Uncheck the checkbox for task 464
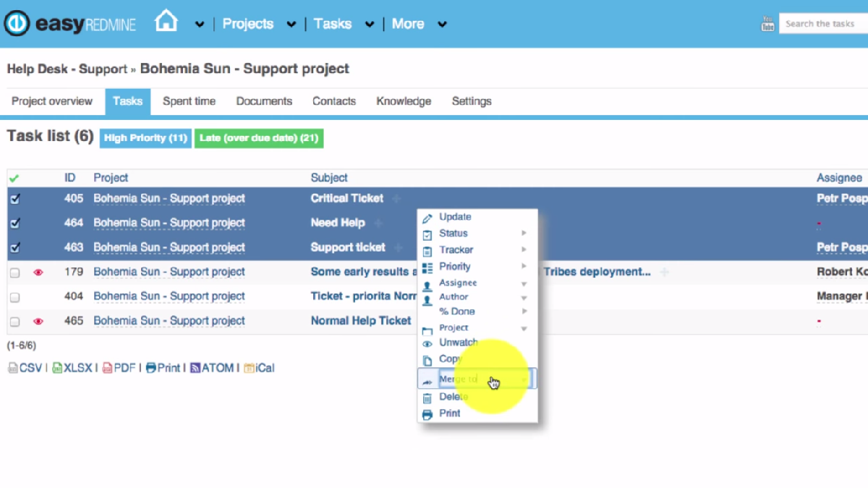Screen dimensions: 868x488 coord(14,223)
